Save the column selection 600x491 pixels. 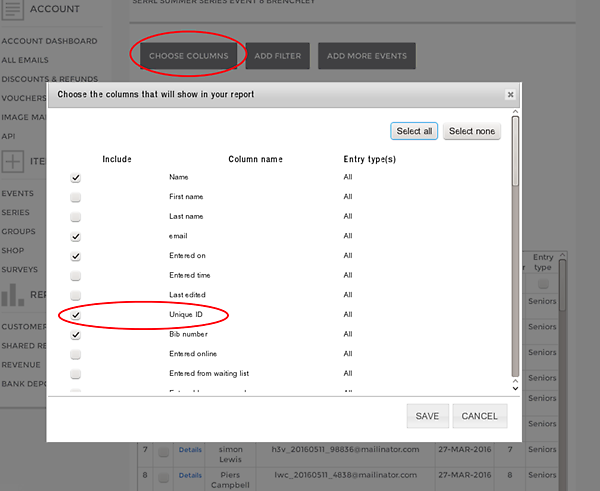tap(427, 416)
